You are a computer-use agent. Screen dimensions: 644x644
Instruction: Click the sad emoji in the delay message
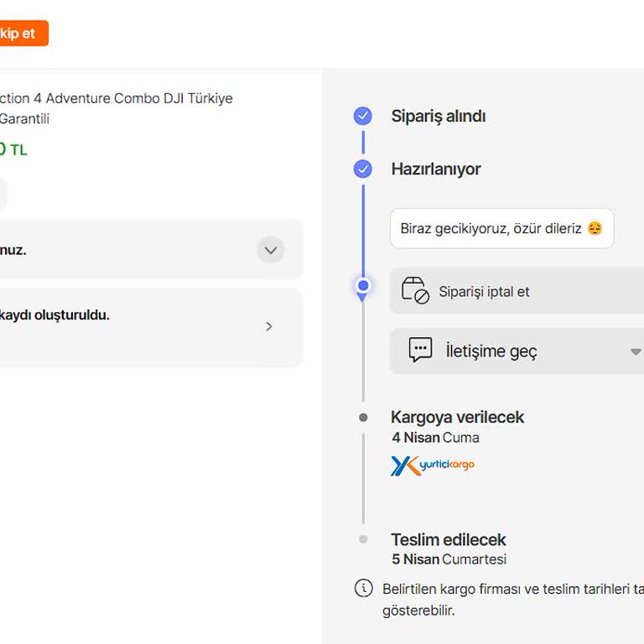[x=595, y=229]
